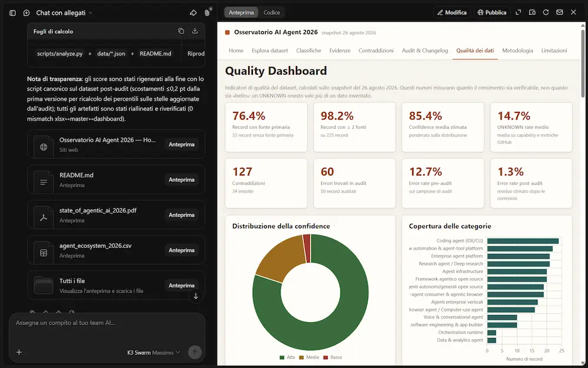
Task: Click the plus icon in message box
Action: pyautogui.click(x=19, y=352)
